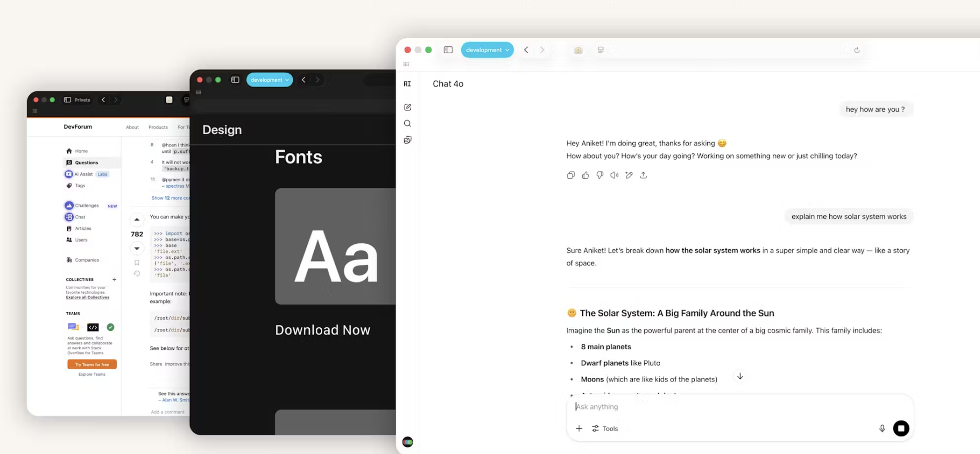Show answer activity history icon
The height and width of the screenshot is (454, 980).
click(x=137, y=273)
